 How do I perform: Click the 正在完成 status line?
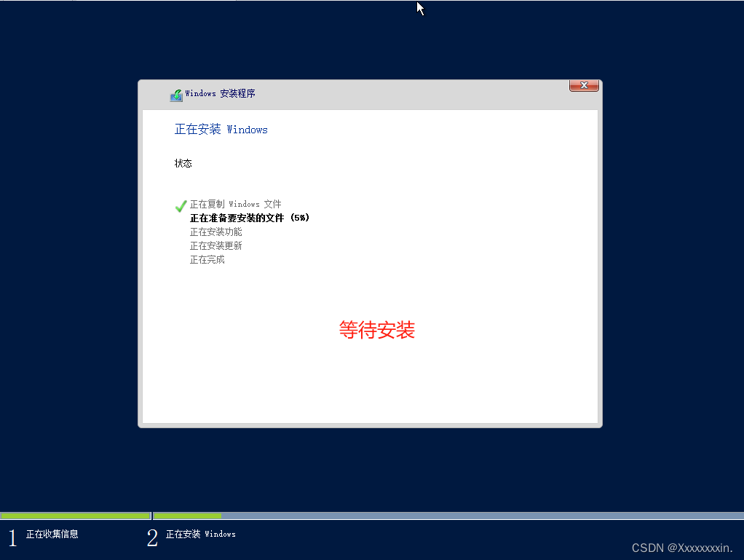click(207, 259)
